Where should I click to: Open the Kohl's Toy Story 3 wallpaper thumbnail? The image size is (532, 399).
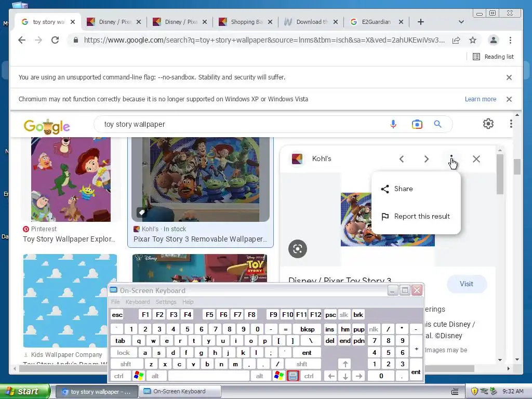pos(201,179)
